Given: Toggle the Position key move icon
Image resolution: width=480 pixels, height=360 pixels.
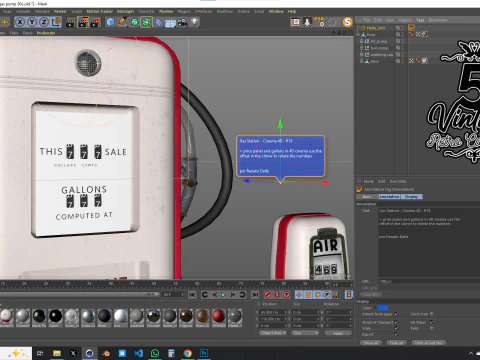Looking at the screenshot, I should point(299,295).
